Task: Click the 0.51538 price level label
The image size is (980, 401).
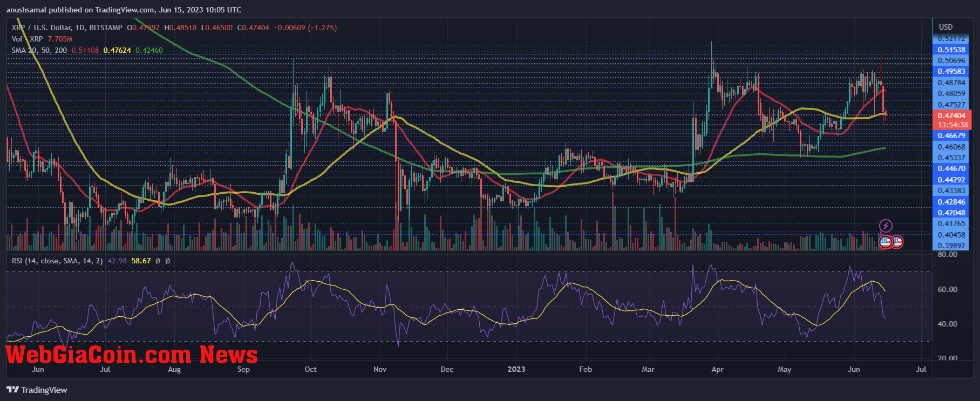Action: (x=951, y=50)
